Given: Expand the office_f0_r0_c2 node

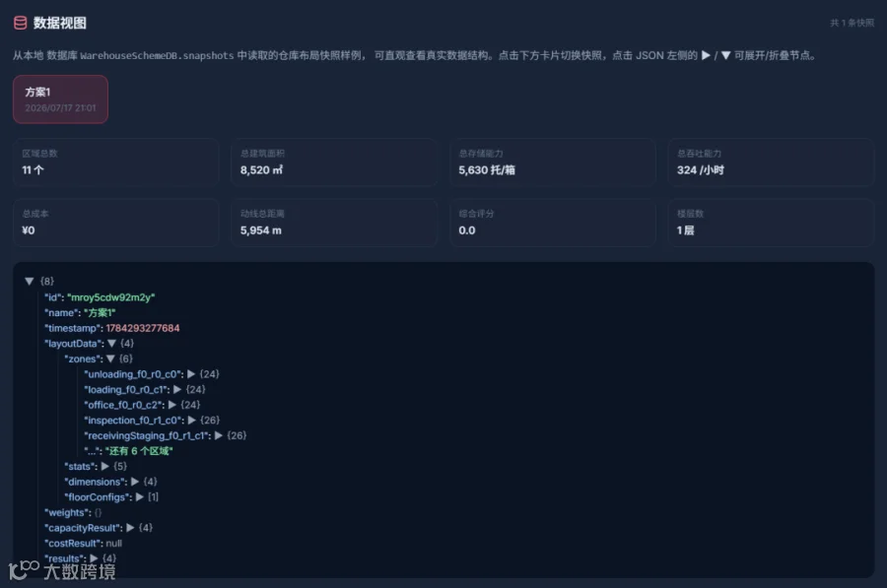Looking at the screenshot, I should [x=171, y=405].
